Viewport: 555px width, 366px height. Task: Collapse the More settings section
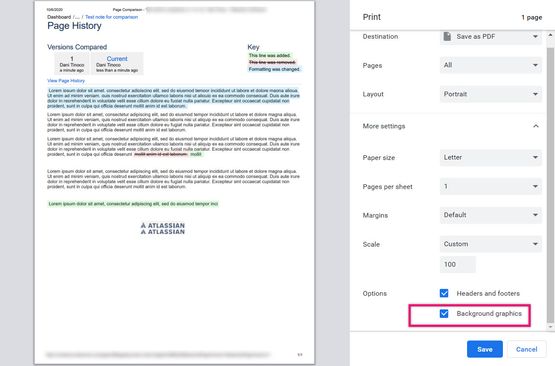536,126
